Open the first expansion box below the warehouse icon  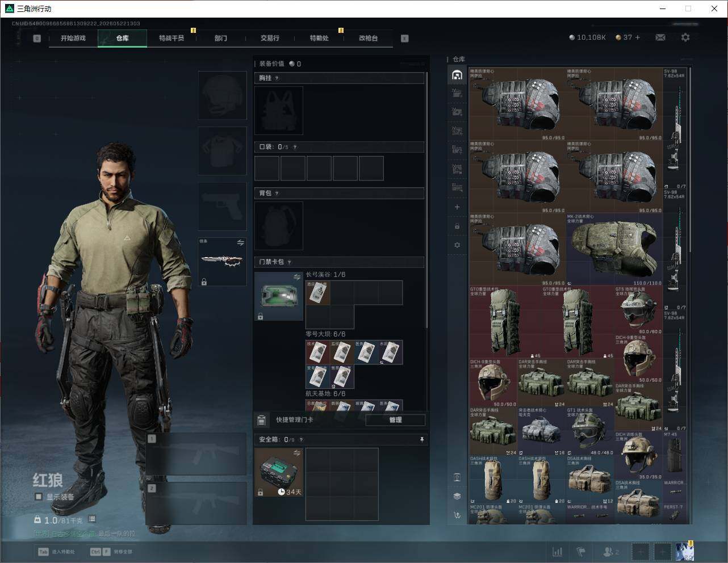click(457, 93)
